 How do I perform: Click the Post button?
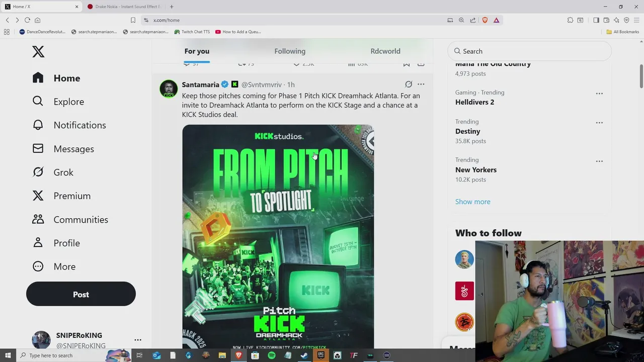81,294
